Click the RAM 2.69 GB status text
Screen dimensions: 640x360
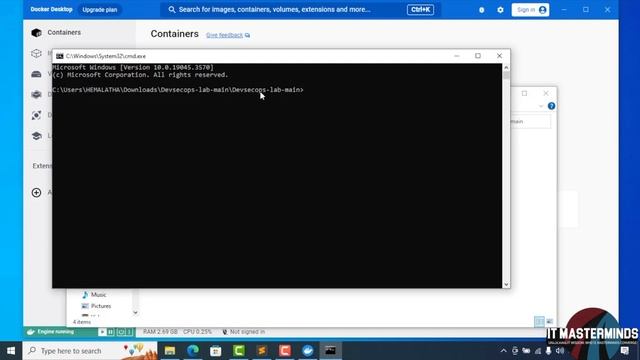[160, 332]
